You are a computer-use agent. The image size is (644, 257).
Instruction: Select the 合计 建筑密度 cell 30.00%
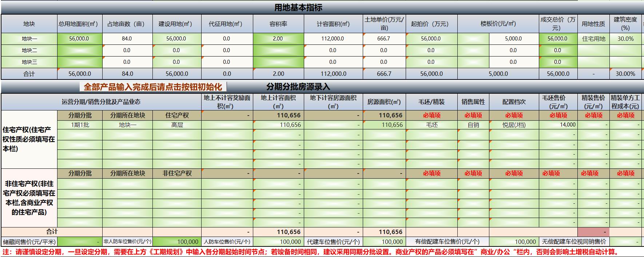[x=625, y=74]
